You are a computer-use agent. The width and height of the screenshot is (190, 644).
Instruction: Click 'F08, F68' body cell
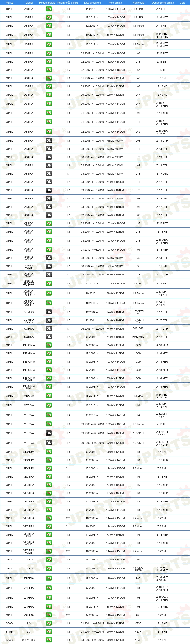138,329
